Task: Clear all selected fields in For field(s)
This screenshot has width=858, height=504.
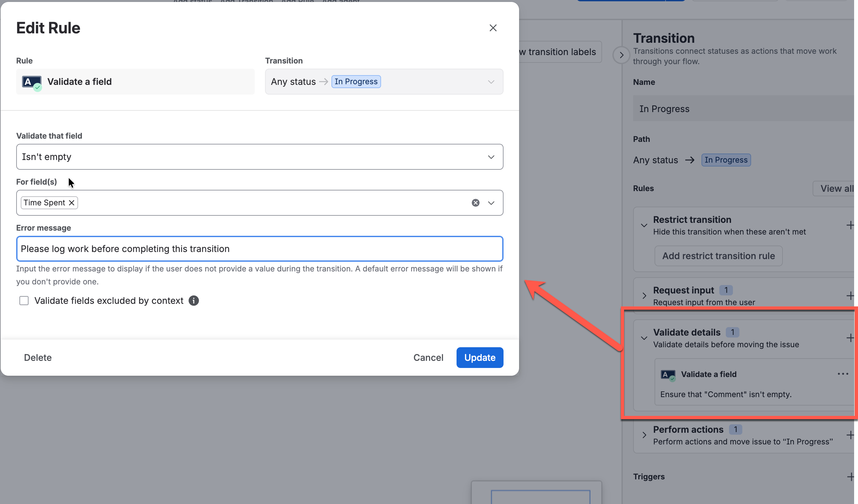Action: (x=475, y=203)
